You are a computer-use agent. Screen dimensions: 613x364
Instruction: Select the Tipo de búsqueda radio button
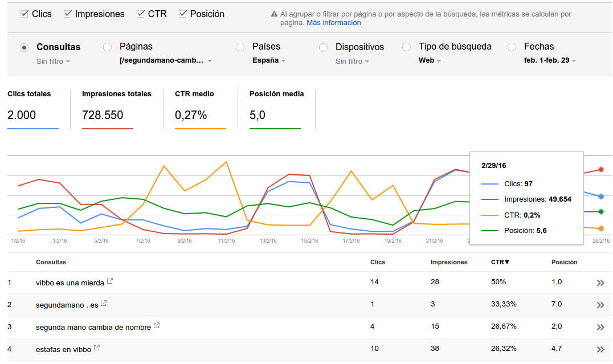click(x=407, y=47)
